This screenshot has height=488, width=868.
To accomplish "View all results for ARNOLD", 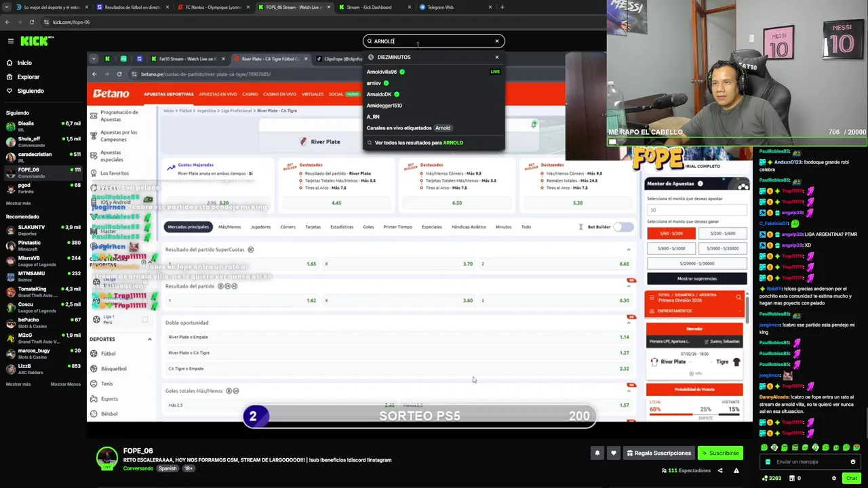I will 434,142.
